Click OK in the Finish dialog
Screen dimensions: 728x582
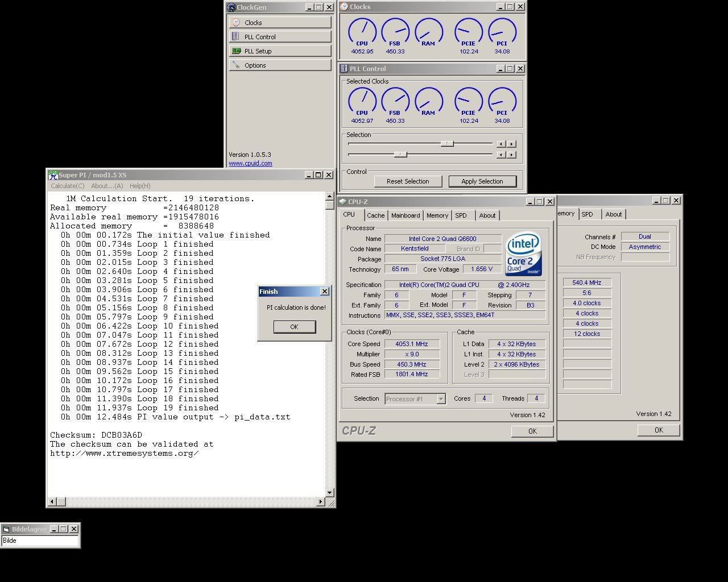coord(294,327)
